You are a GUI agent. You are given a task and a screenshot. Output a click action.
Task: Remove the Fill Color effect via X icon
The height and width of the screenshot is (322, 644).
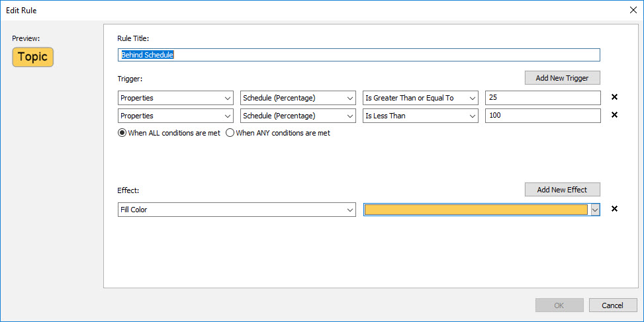point(614,210)
